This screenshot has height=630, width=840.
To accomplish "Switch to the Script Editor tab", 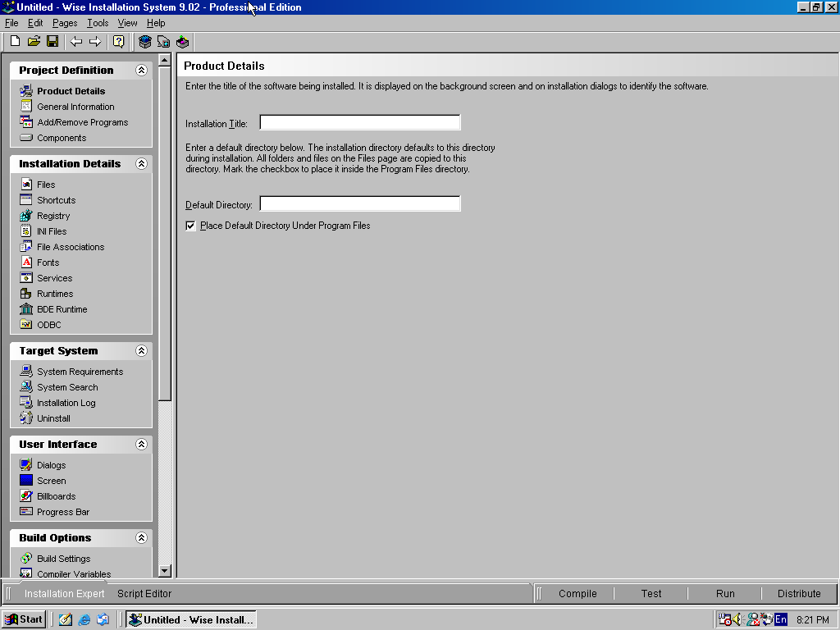I will point(144,593).
